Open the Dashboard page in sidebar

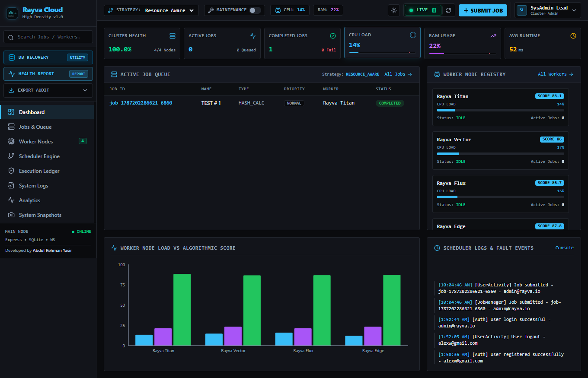pos(47,112)
